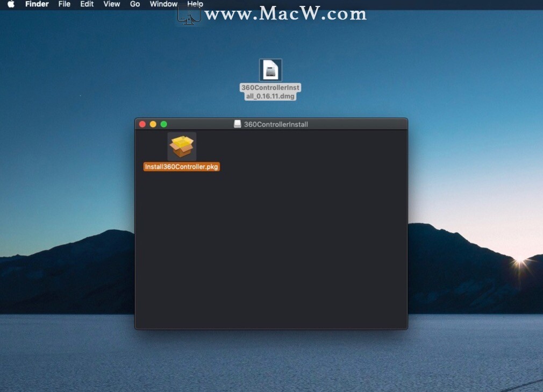543x392 pixels.
Task: Open the Window menu
Action: click(163, 4)
